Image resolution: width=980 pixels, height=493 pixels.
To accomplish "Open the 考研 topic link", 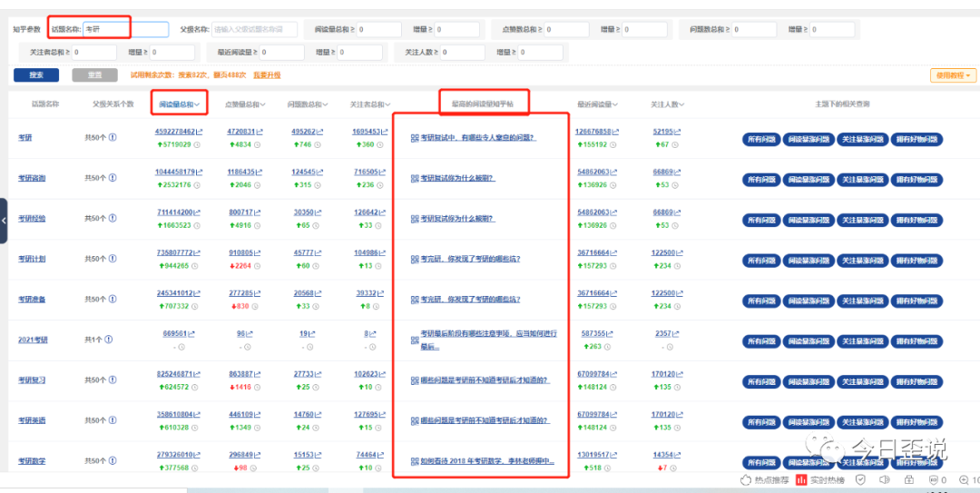I will [25, 138].
